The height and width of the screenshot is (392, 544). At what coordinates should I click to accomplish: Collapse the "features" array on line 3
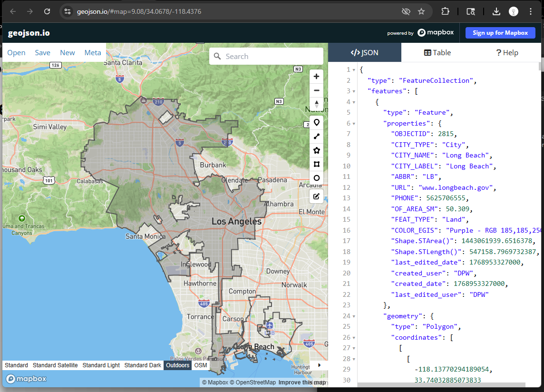pyautogui.click(x=354, y=91)
